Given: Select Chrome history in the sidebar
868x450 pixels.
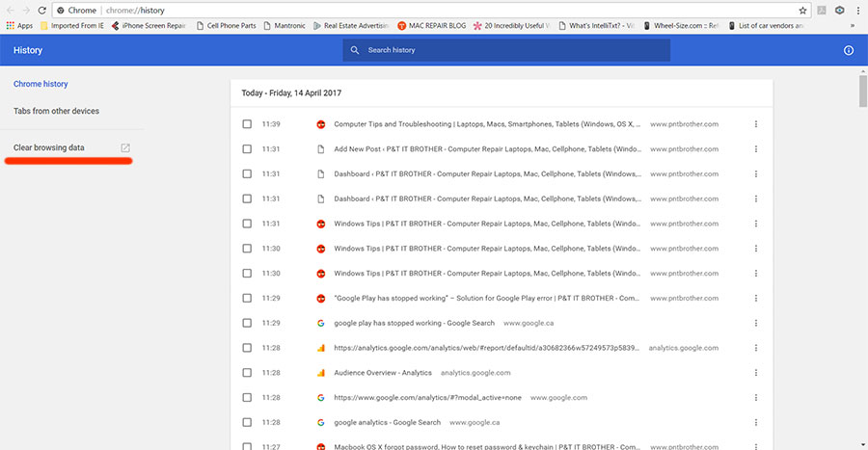Looking at the screenshot, I should (41, 84).
